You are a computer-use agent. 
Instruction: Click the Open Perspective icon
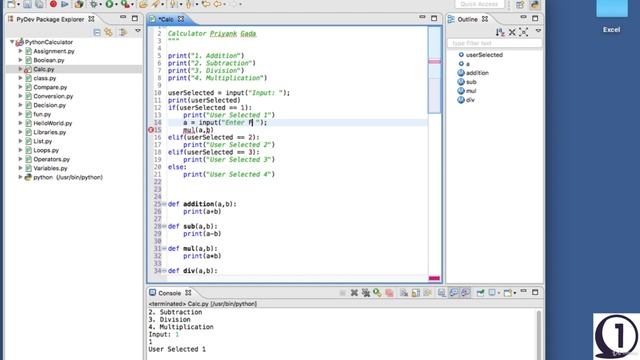520,4
